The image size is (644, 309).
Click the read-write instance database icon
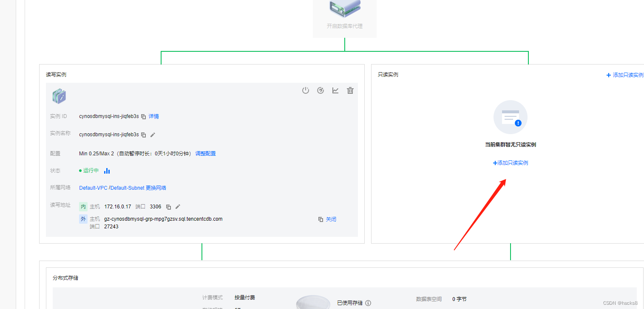[x=59, y=96]
